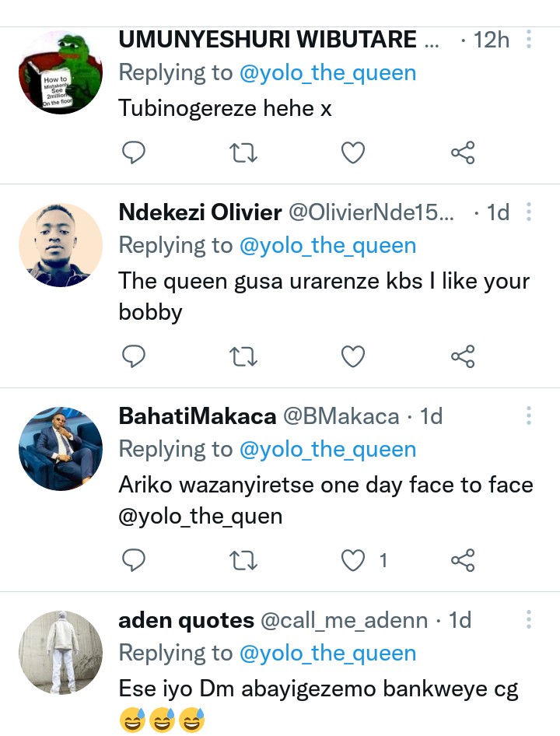Like the Tubinogereze hehe x tweet

pyautogui.click(x=354, y=152)
